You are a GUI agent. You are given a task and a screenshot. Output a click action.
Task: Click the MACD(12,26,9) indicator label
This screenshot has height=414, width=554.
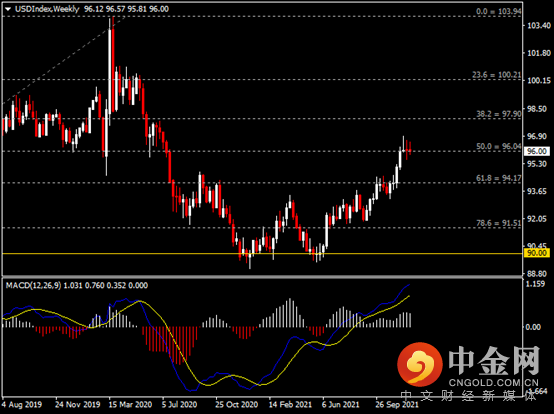33,285
